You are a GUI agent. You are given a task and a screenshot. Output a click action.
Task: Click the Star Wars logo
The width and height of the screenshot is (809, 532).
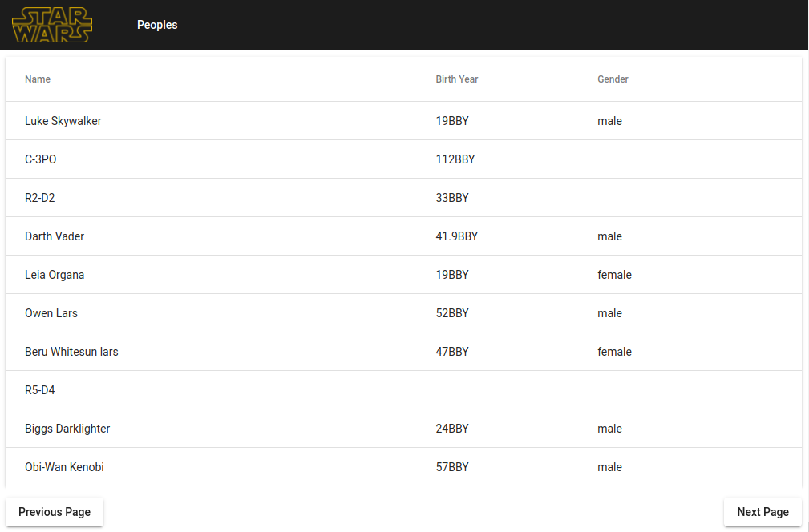(52, 25)
